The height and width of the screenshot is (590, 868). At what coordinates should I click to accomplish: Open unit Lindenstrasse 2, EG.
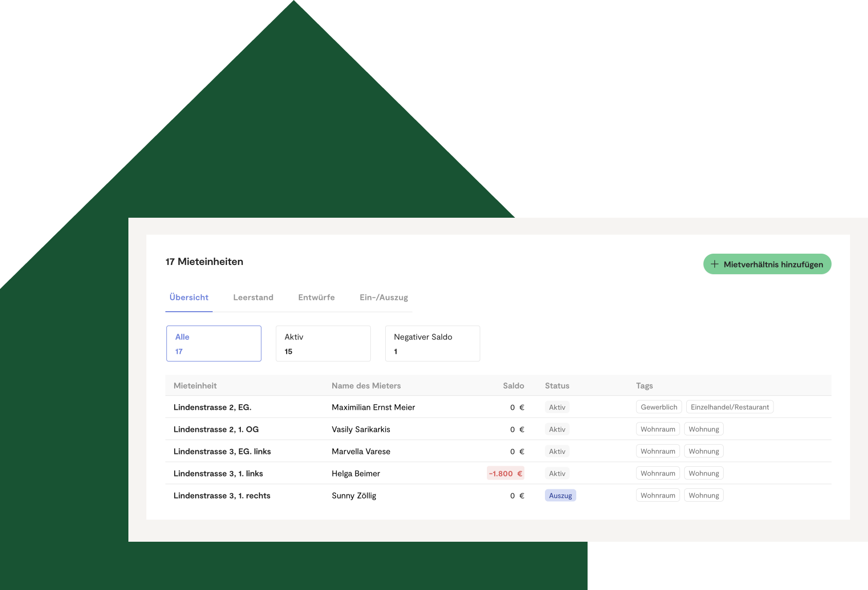click(213, 407)
